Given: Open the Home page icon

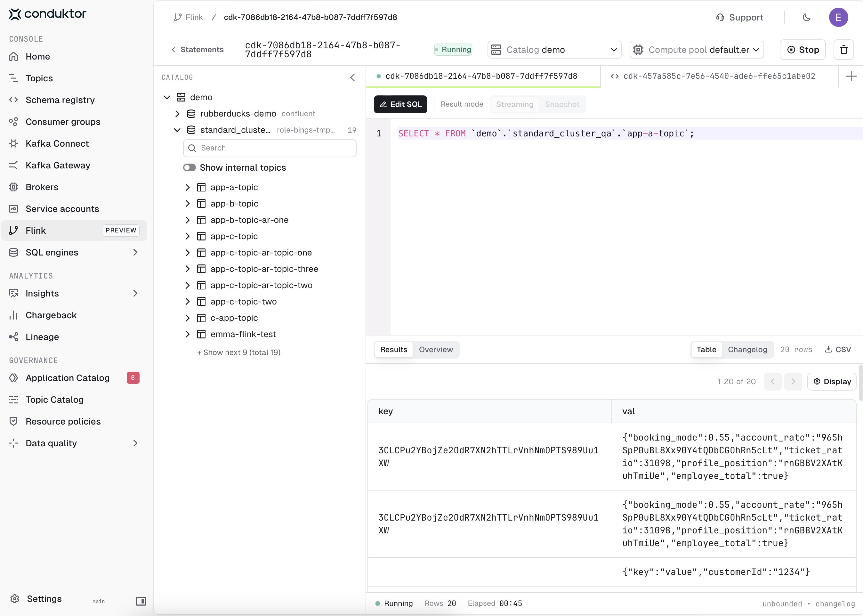Looking at the screenshot, I should click(x=14, y=57).
